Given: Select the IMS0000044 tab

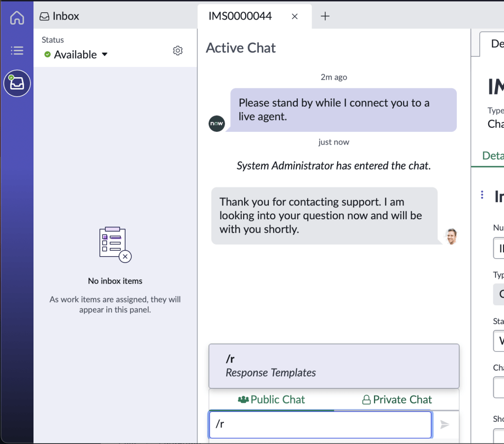Looking at the screenshot, I should point(240,16).
